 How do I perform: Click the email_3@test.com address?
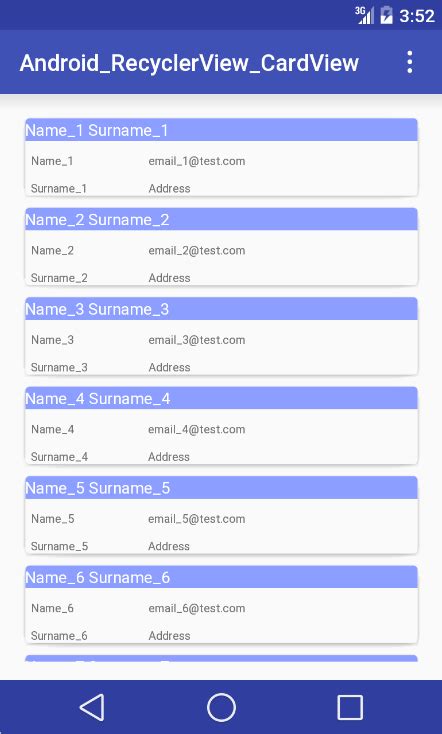tap(197, 340)
